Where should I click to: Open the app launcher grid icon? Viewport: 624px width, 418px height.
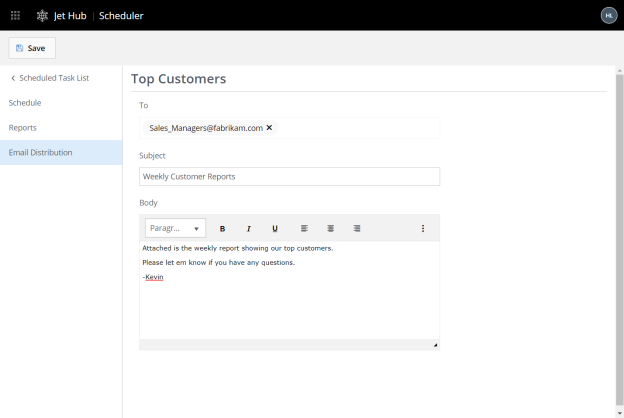(15, 15)
